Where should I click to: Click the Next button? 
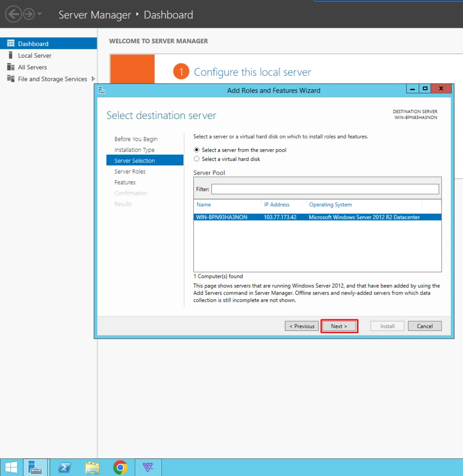(339, 326)
